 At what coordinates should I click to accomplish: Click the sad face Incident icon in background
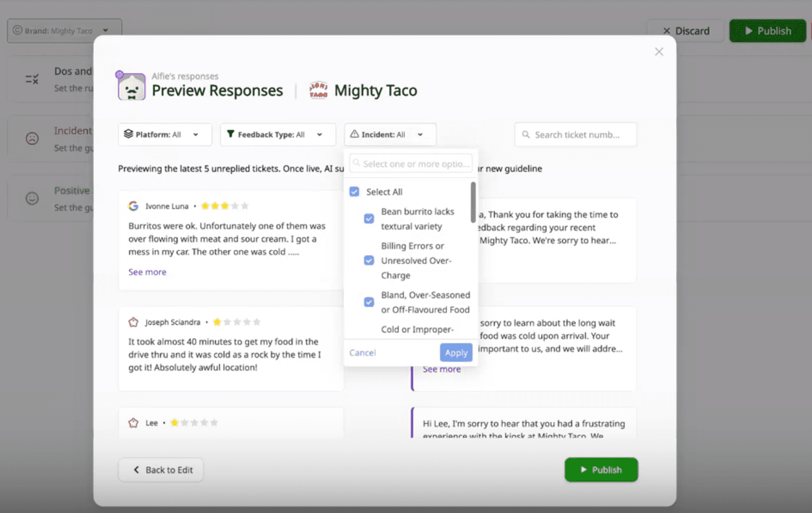click(x=32, y=138)
